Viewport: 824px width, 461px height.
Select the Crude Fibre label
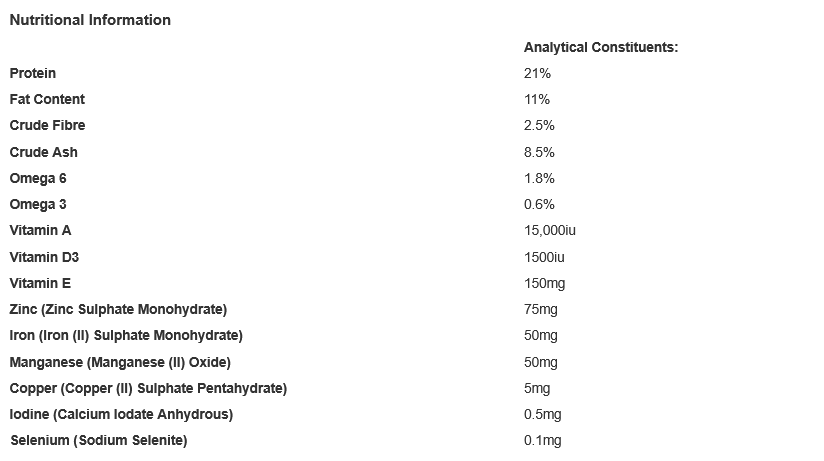click(47, 125)
